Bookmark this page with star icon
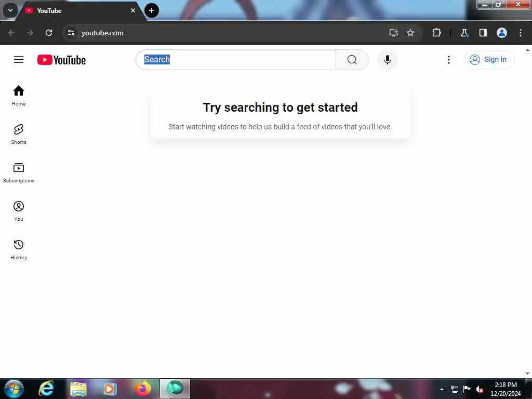 [x=410, y=33]
